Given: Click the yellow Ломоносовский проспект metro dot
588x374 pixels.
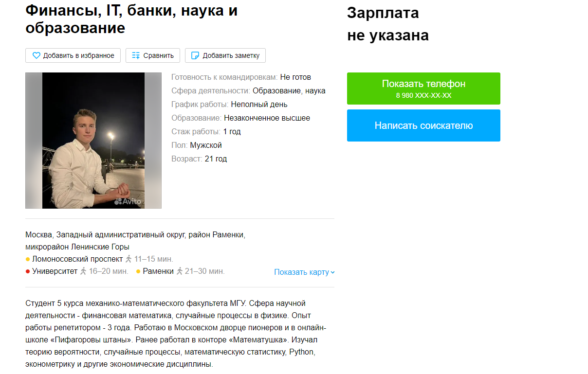Looking at the screenshot, I should tap(28, 259).
